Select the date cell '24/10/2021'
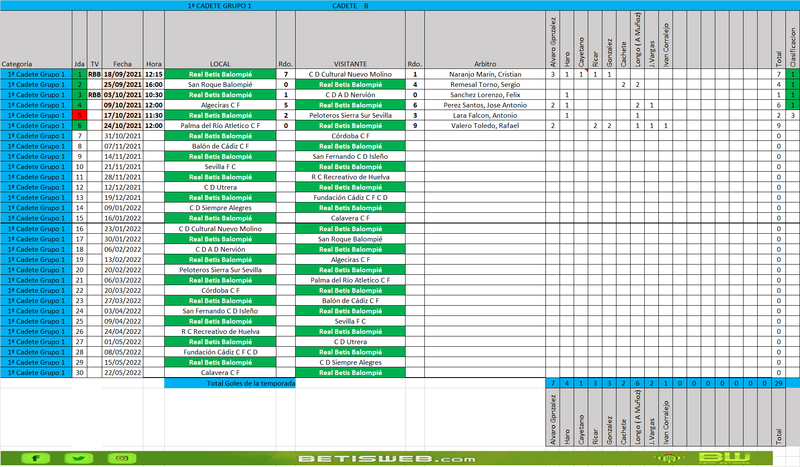The width and height of the screenshot is (800, 467). coord(122,126)
